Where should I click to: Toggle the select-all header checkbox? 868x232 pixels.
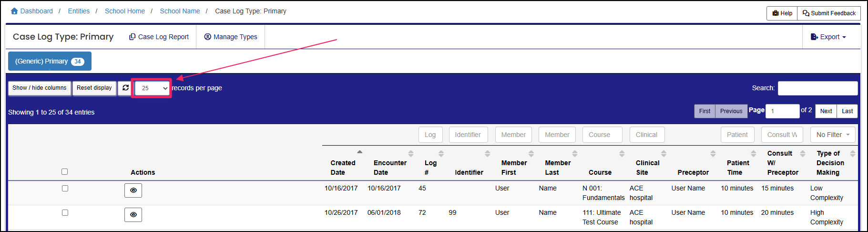65,172
